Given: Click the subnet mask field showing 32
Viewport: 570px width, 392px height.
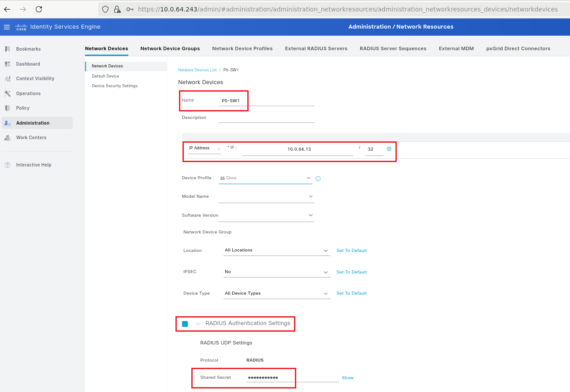Looking at the screenshot, I should coord(374,149).
